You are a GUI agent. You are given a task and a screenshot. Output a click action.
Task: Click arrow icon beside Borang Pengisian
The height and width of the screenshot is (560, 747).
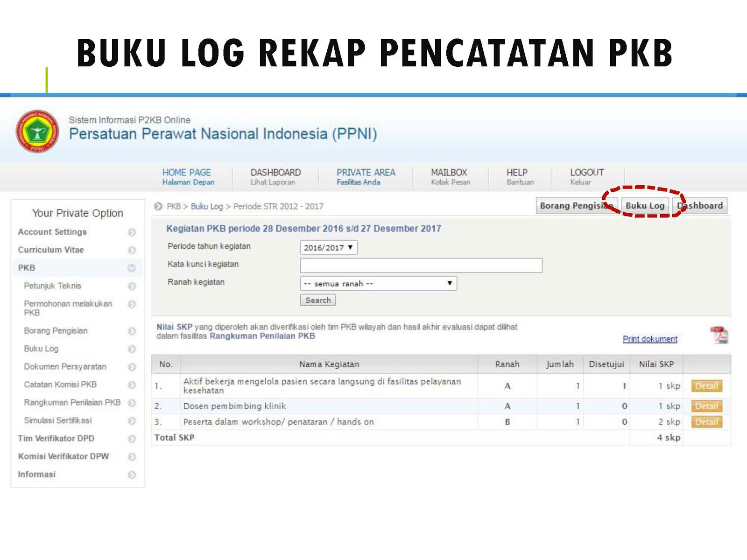pos(132,331)
